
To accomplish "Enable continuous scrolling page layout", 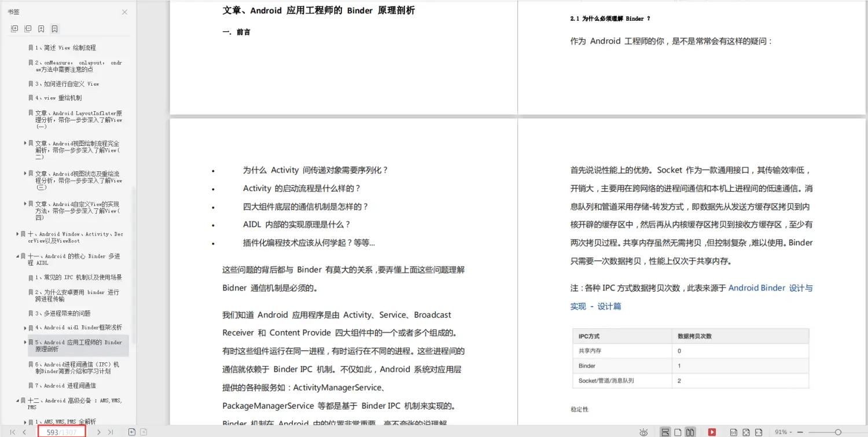I will pyautogui.click(x=665, y=432).
